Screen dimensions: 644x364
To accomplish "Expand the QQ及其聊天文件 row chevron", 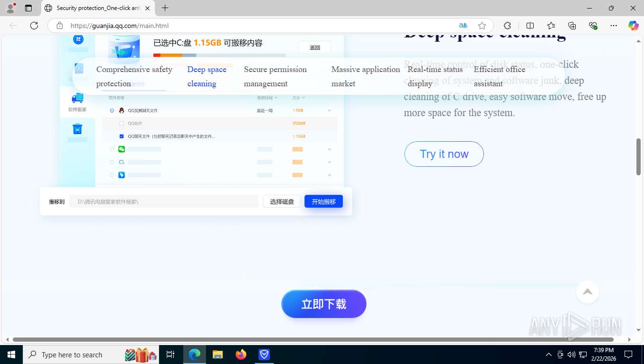I will [x=330, y=110].
